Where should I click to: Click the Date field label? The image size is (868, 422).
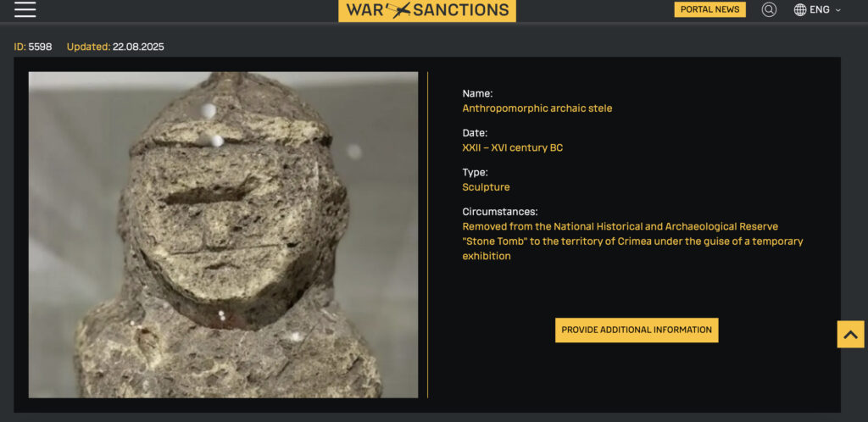pos(475,133)
